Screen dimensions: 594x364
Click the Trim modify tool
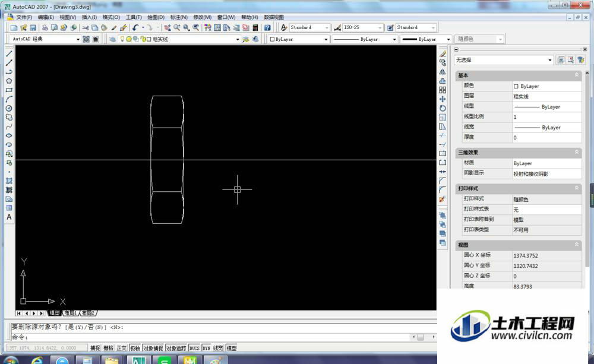click(x=443, y=135)
